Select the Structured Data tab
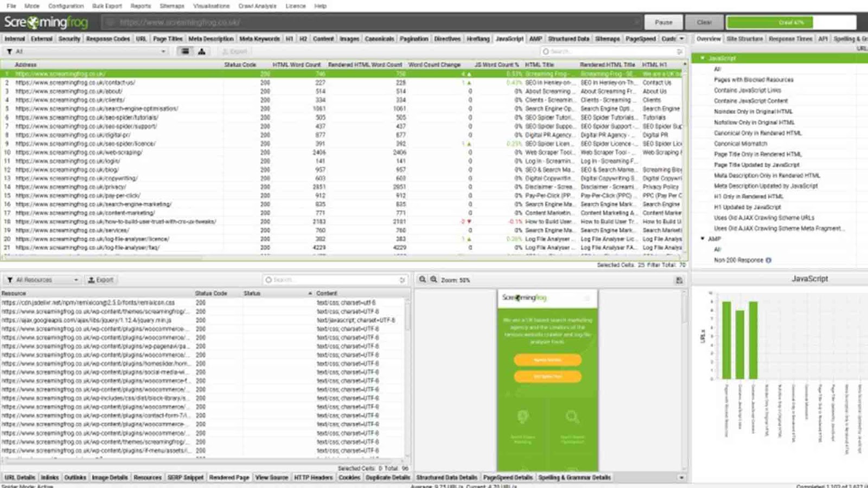 coord(569,38)
